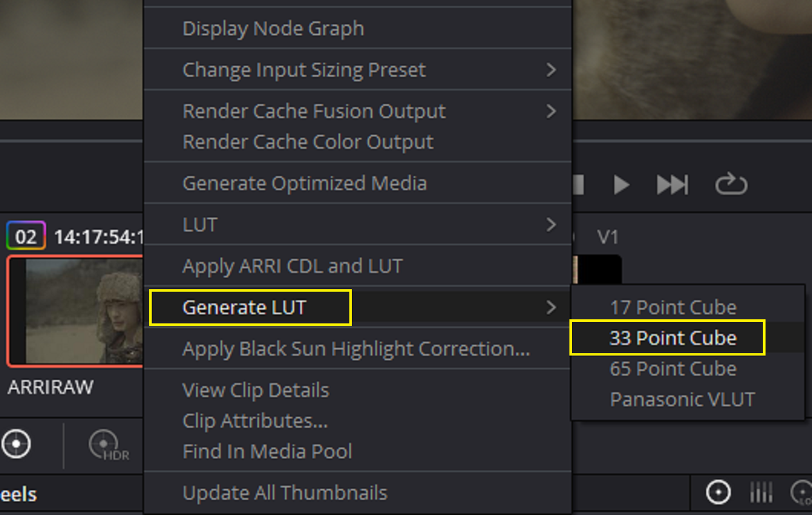
Task: Select 65 Point Cube LUT option
Action: click(687, 369)
